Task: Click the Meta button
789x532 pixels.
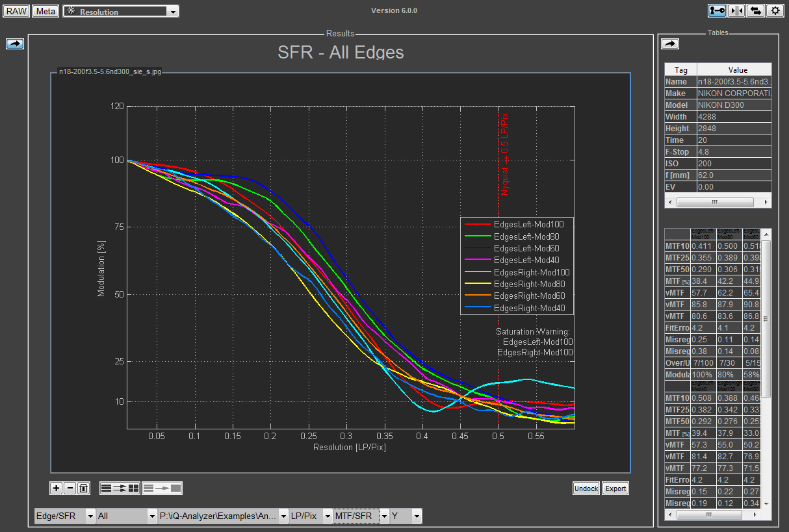Action: (x=46, y=11)
